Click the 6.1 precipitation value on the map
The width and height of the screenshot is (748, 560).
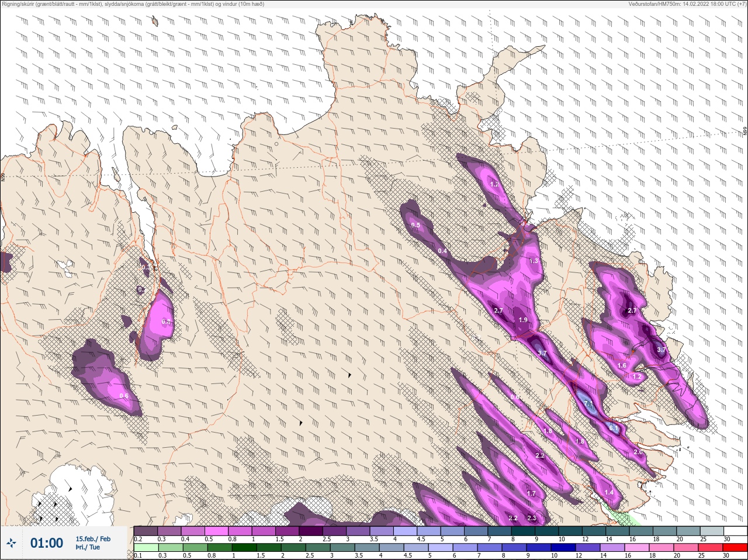point(614,428)
